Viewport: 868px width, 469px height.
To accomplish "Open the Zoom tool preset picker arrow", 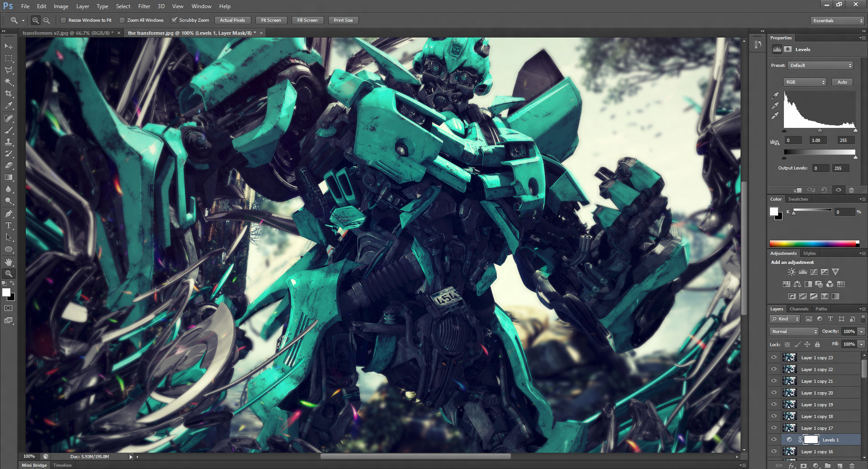I will (23, 20).
